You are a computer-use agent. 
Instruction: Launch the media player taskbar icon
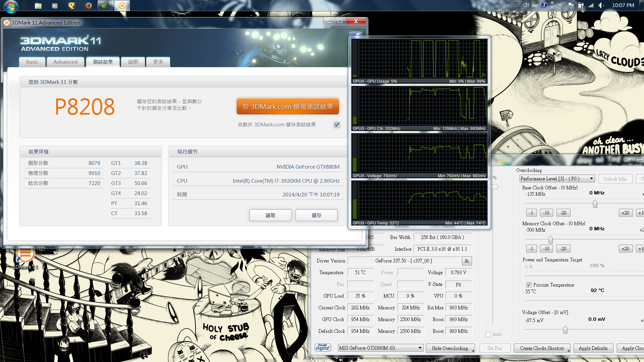tap(55, 6)
